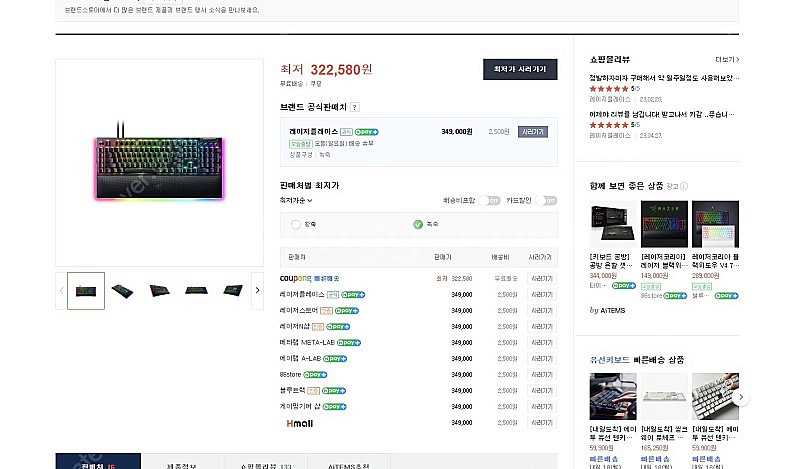The width and height of the screenshot is (800, 469).
Task: Click the 유선키보드 blue category link
Action: (610, 360)
